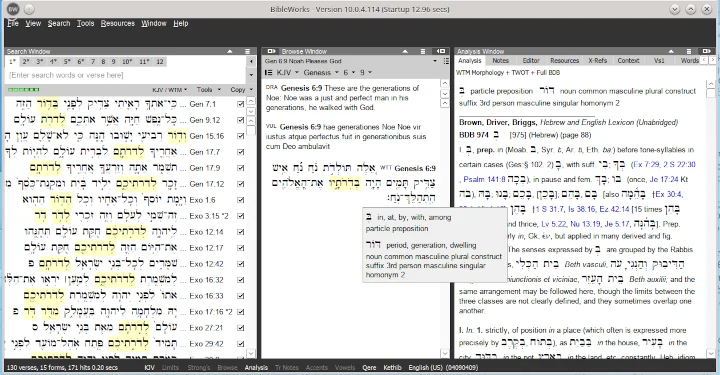The width and height of the screenshot is (720, 375).
Task: Click the left-arrow button beside the search tabs
Action: coord(251,61)
